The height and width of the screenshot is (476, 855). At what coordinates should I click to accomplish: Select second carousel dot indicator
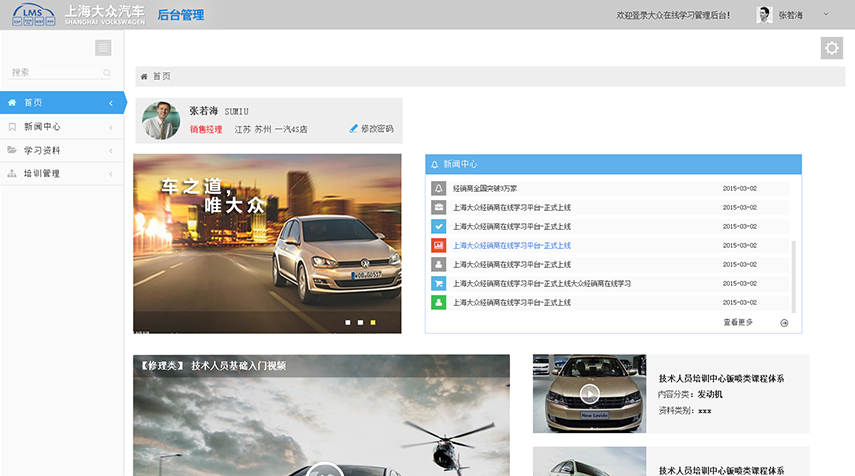point(360,322)
